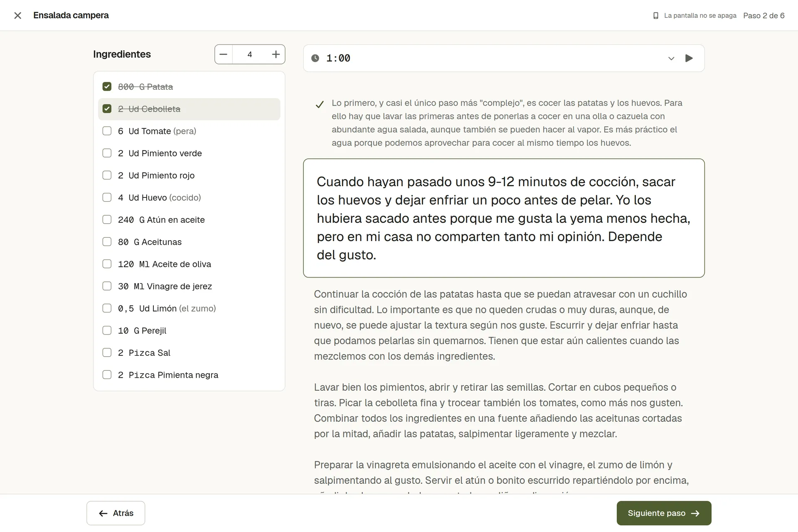Viewport: 798px width, 532px height.
Task: Mark Aceite de oliva as done
Action: coord(107,264)
